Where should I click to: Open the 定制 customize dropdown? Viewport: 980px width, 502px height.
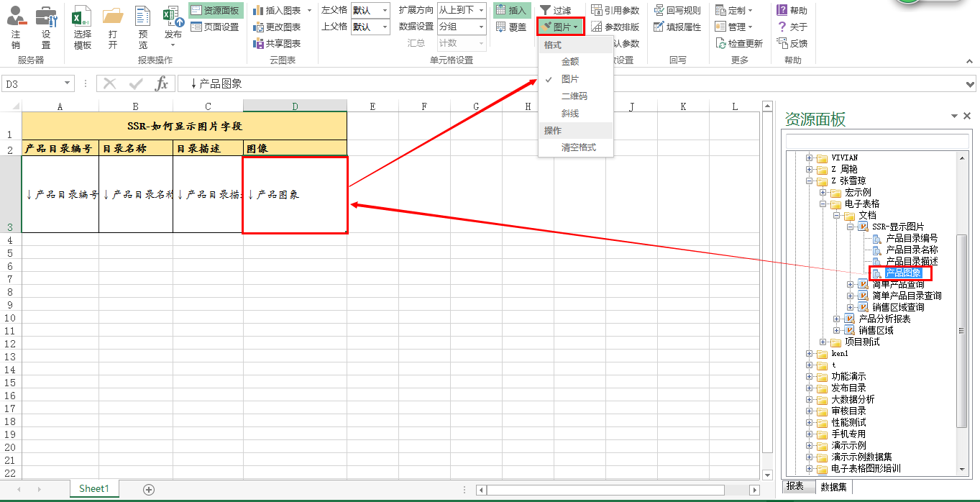(x=734, y=10)
